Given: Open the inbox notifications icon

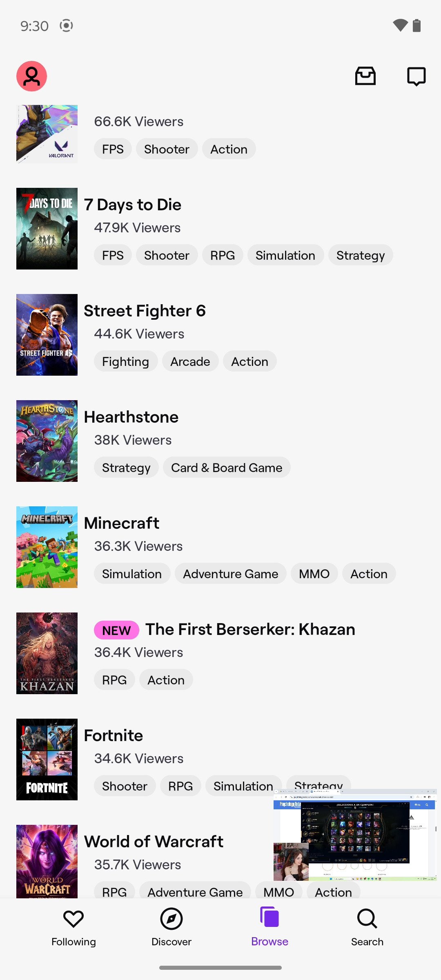Looking at the screenshot, I should coord(365,76).
